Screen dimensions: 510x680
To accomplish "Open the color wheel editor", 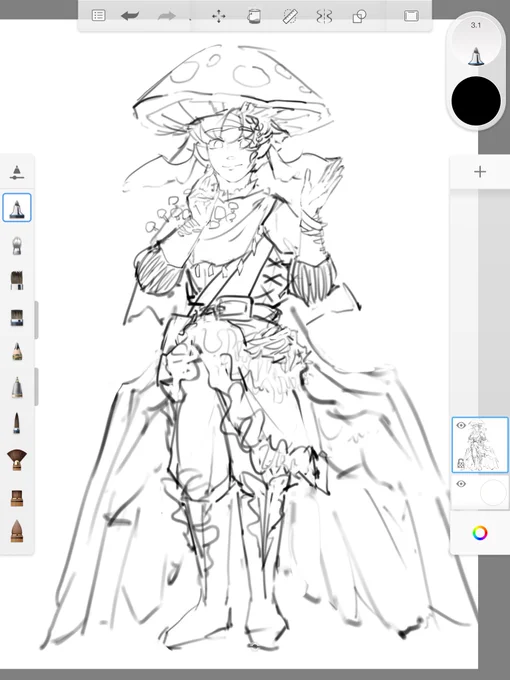I will coord(480,533).
